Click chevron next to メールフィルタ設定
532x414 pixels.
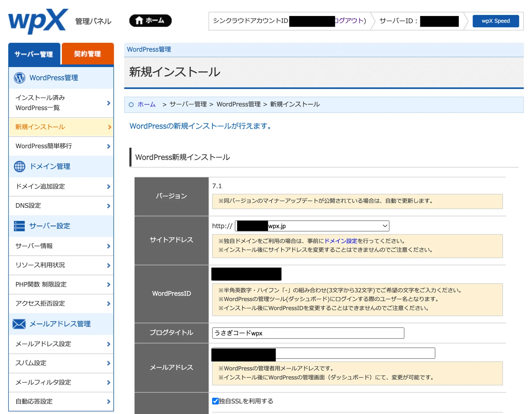109,382
